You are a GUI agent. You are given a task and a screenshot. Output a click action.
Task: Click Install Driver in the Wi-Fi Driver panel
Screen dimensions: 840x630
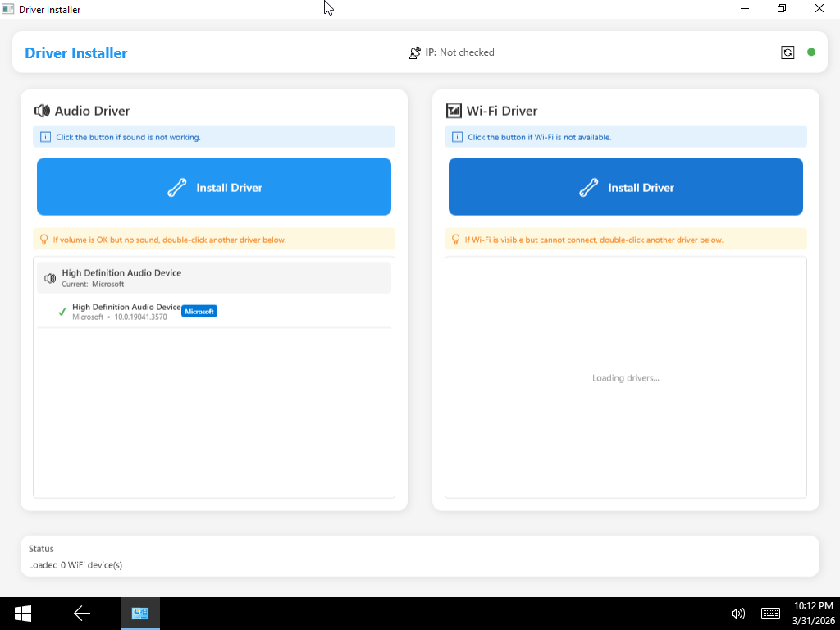[x=625, y=187]
